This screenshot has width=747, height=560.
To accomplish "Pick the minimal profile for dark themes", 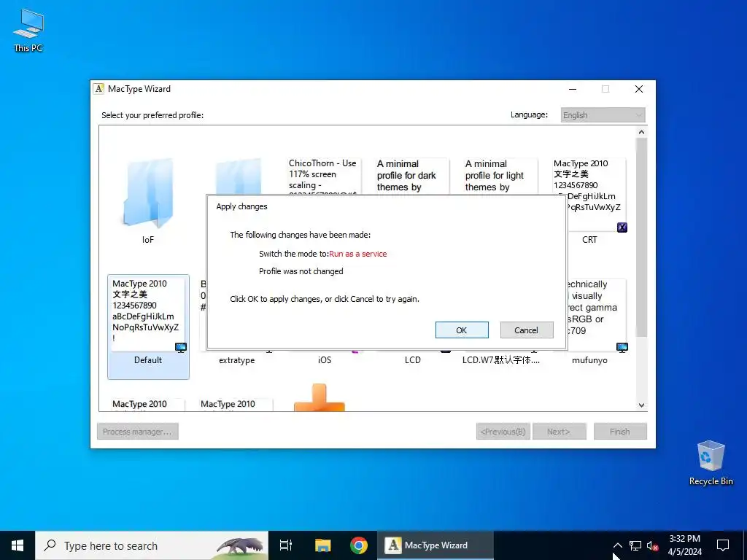I will point(411,176).
